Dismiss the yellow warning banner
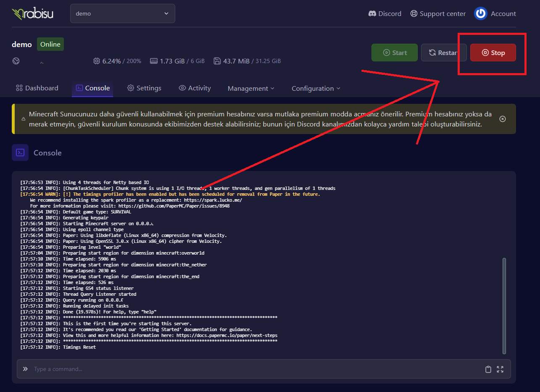This screenshot has height=392, width=540. pyautogui.click(x=502, y=119)
